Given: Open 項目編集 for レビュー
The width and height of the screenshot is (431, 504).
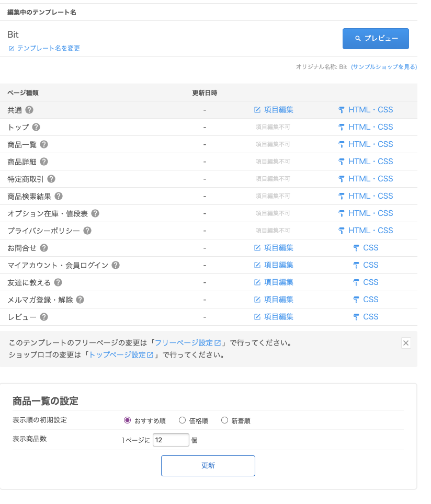Looking at the screenshot, I should (x=274, y=317).
